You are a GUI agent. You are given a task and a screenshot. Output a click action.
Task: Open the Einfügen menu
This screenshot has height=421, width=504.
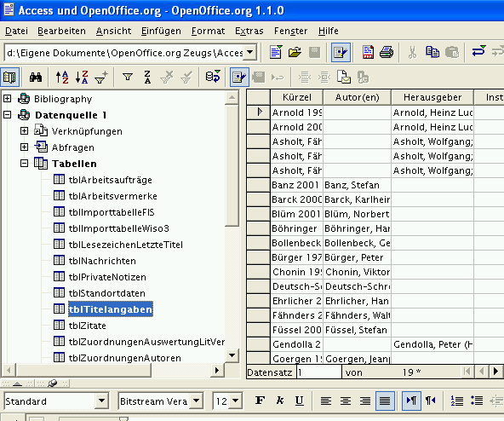click(x=161, y=31)
